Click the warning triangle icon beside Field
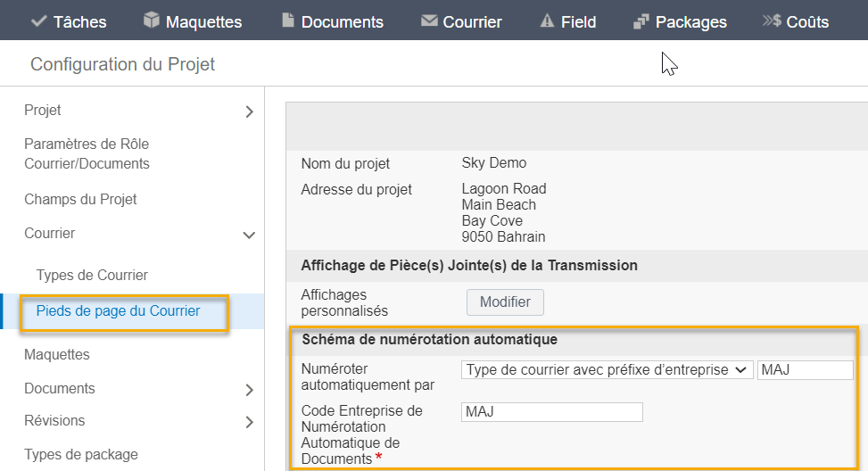Viewport: 868px width, 471px height. click(x=547, y=21)
